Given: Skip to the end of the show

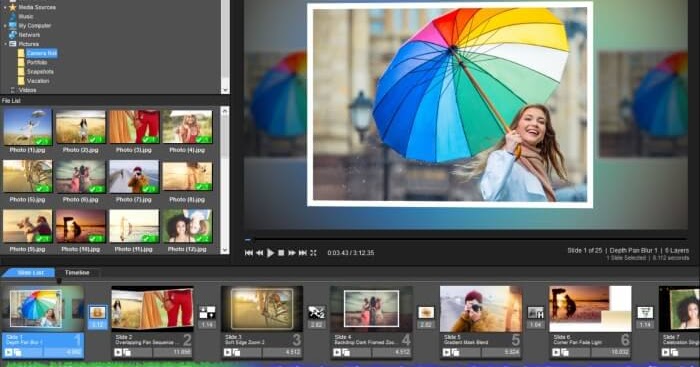Looking at the screenshot, I should 303,253.
